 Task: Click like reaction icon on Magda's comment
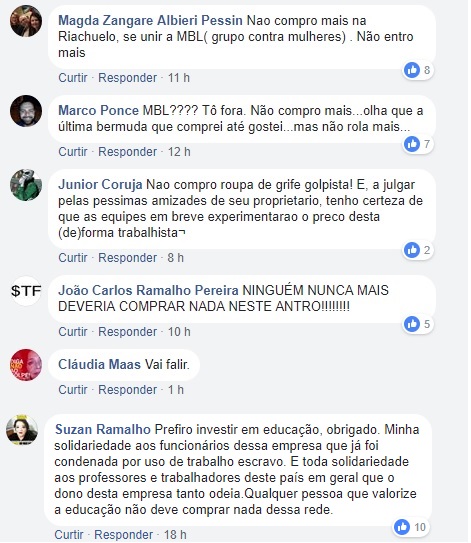tap(412, 70)
